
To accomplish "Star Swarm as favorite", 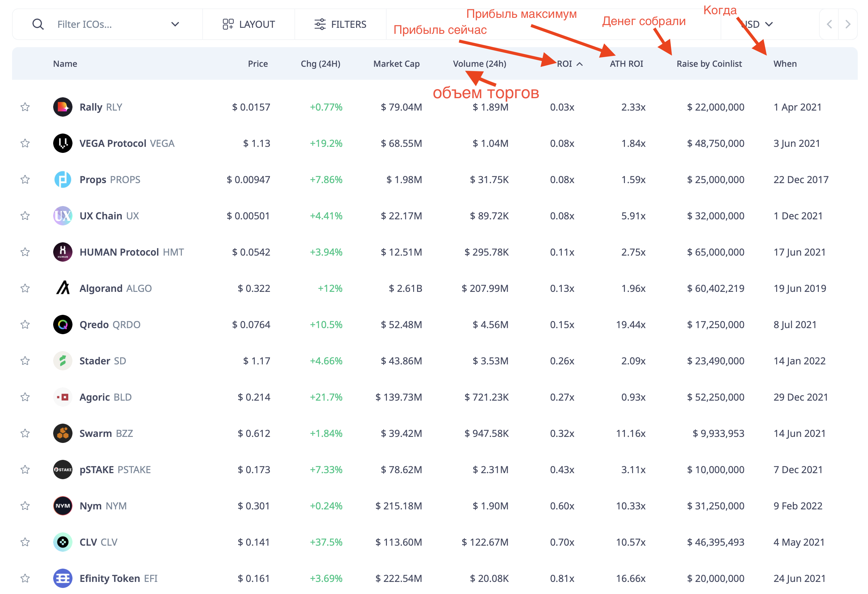I will coord(25,433).
